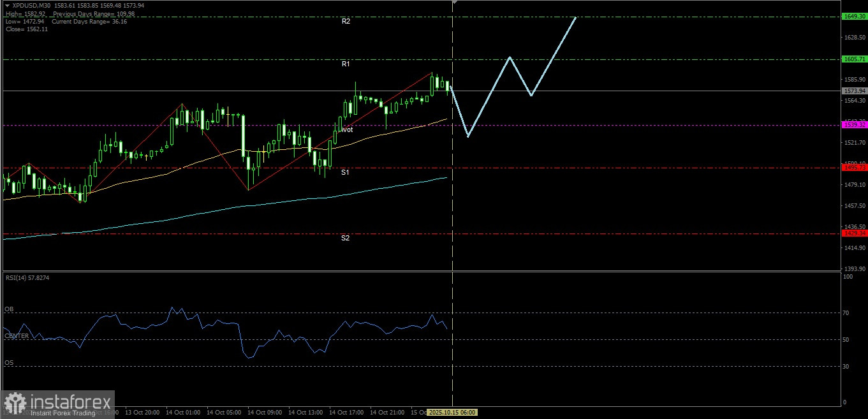Click the 14 Oct 21:00 time label
This screenshot has height=419, width=868.
click(387, 413)
